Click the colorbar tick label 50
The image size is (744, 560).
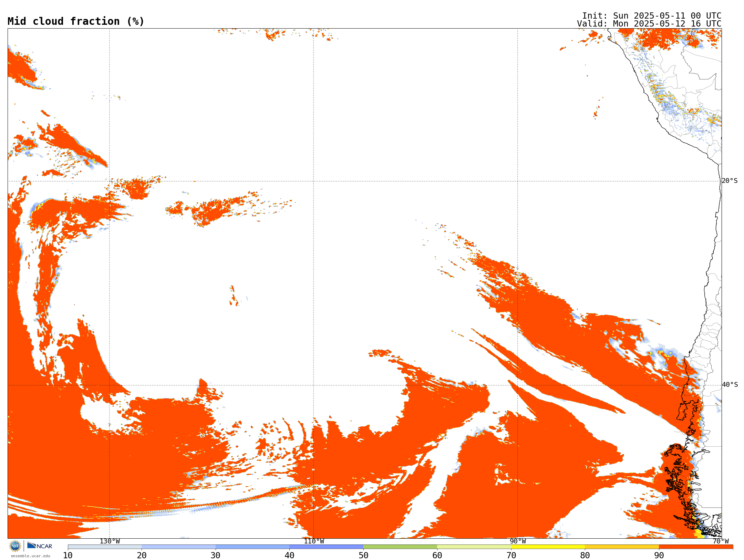click(x=363, y=555)
